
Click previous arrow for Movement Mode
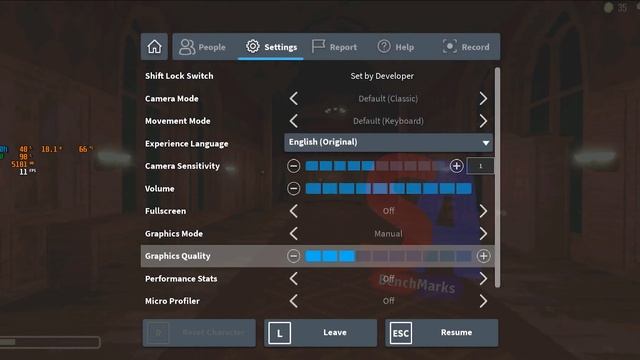(293, 121)
